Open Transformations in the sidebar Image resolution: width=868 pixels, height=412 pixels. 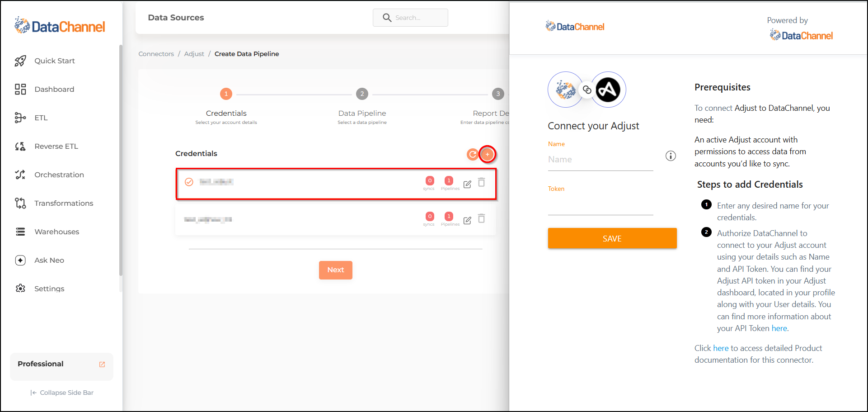(x=64, y=203)
